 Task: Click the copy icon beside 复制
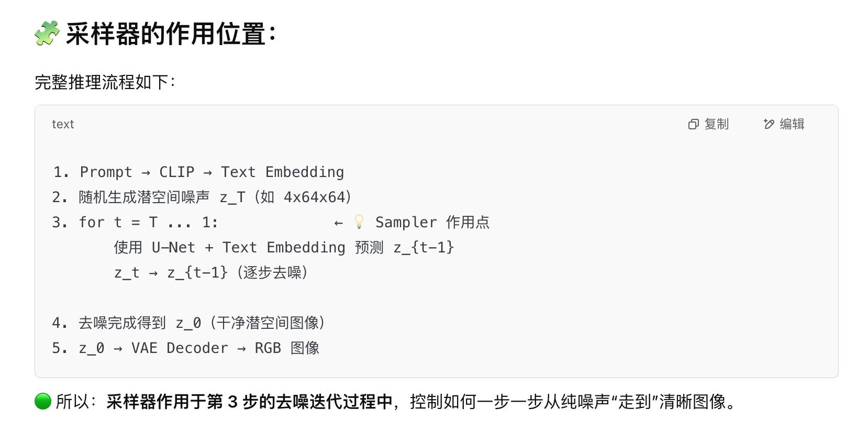(694, 124)
